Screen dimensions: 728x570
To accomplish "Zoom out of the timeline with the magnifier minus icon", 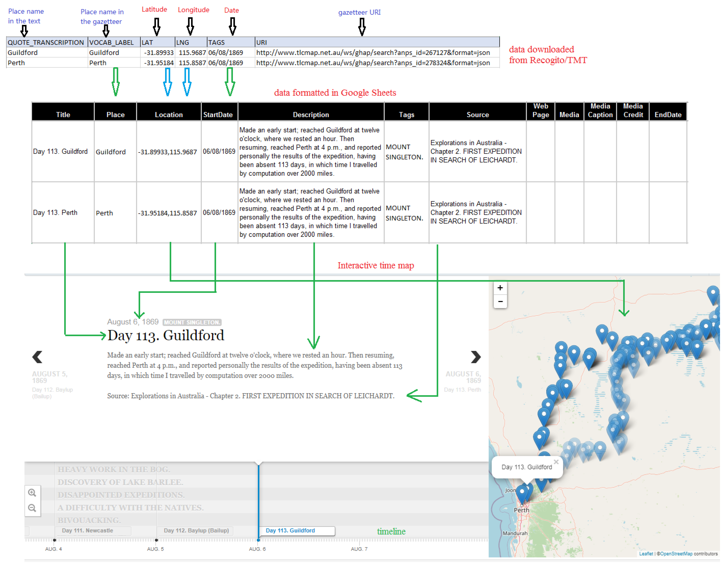I will pos(32,508).
